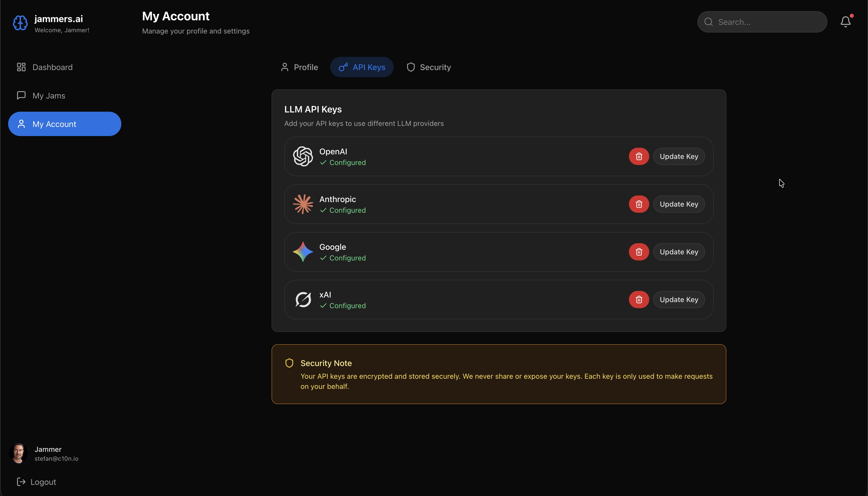This screenshot has width=868, height=496.
Task: Click the API Keys key icon
Action: click(343, 67)
